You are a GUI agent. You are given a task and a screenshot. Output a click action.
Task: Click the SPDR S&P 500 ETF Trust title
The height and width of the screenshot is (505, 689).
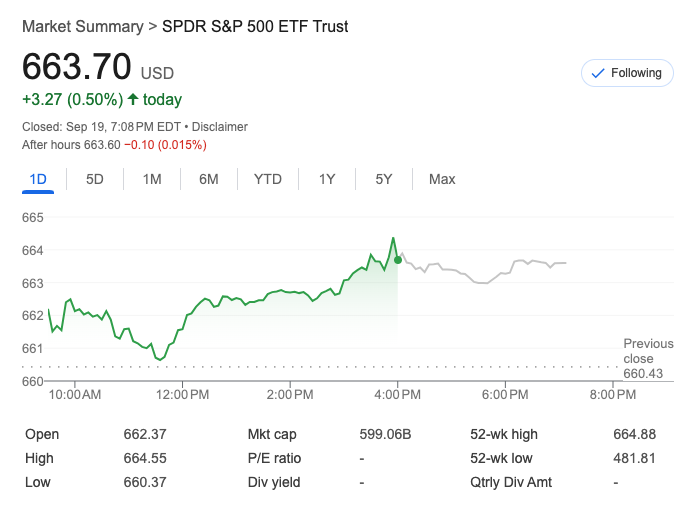pos(255,27)
